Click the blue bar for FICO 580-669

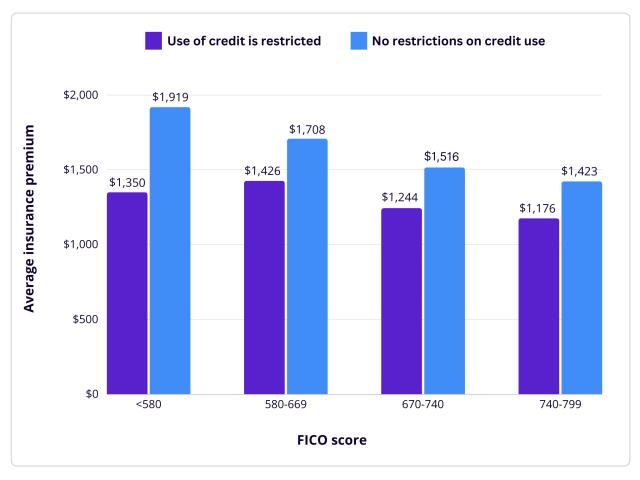(x=307, y=266)
